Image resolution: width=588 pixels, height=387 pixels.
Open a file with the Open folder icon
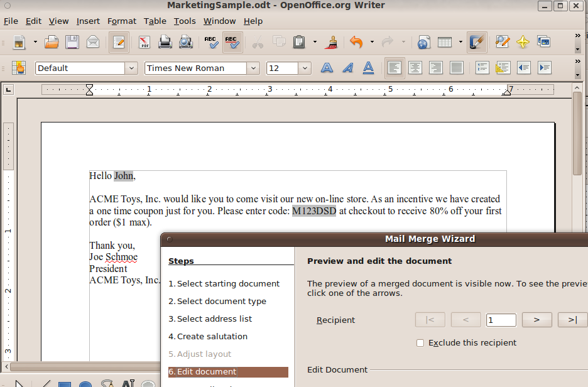(52, 42)
